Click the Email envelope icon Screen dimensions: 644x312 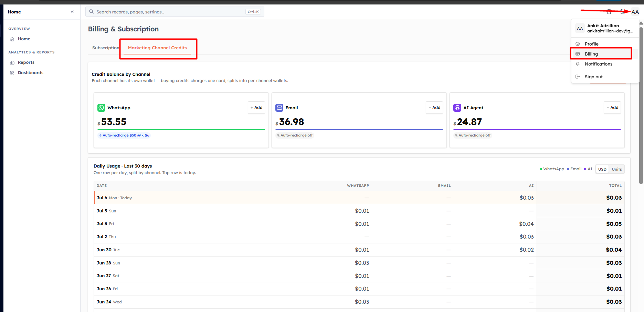(279, 108)
